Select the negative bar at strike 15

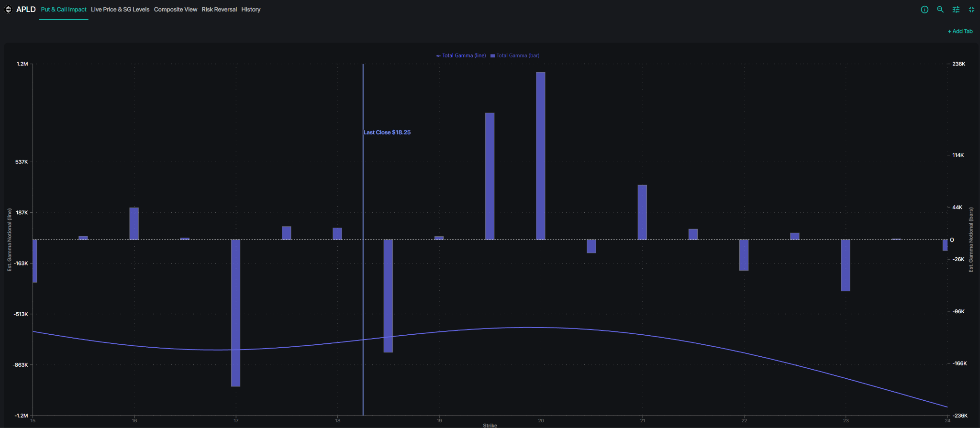coord(35,261)
